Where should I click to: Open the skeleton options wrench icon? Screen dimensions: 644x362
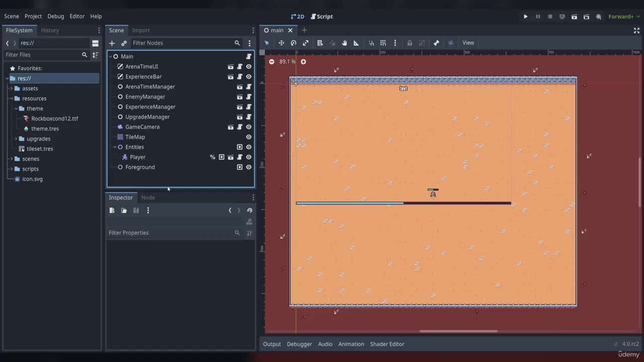(436, 43)
